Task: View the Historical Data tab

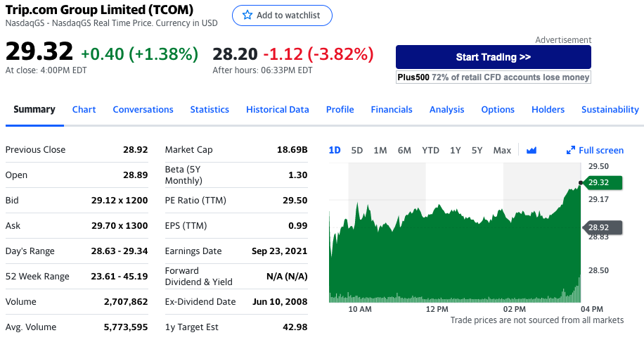Action: 278,109
